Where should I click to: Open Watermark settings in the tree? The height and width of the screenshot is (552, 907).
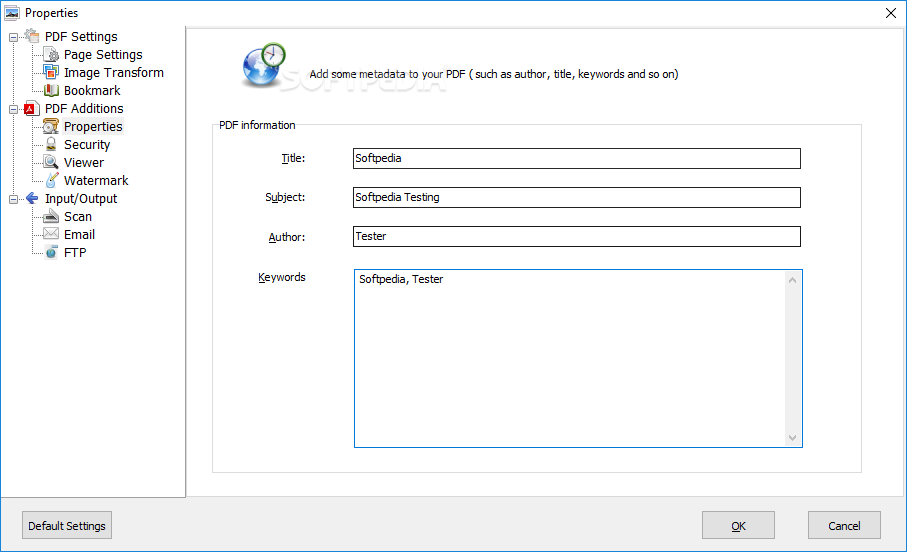96,180
